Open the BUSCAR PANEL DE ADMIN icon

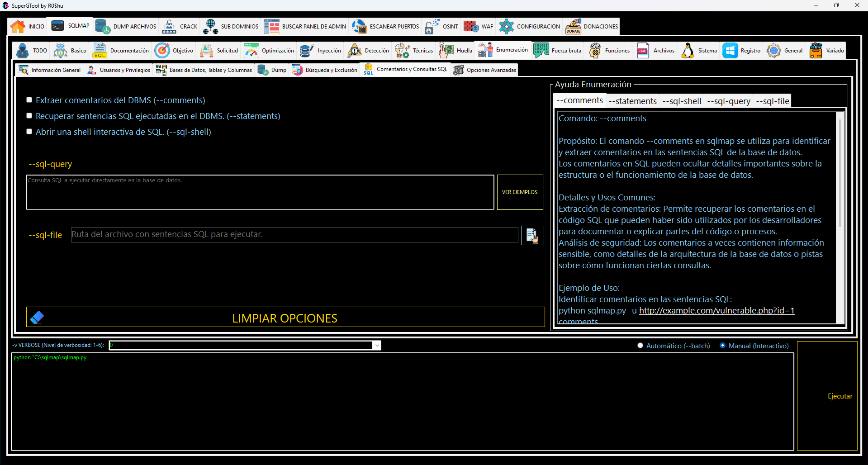[271, 26]
